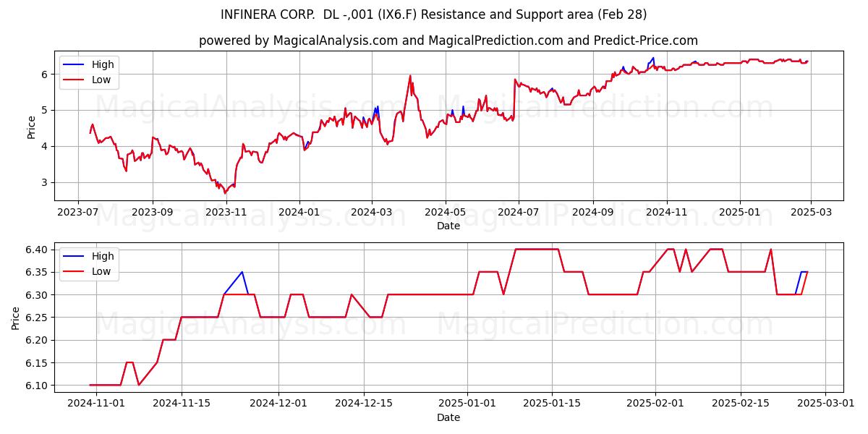The width and height of the screenshot is (868, 434).
Task: Click the 2024-05 date tick label
Action: click(445, 213)
